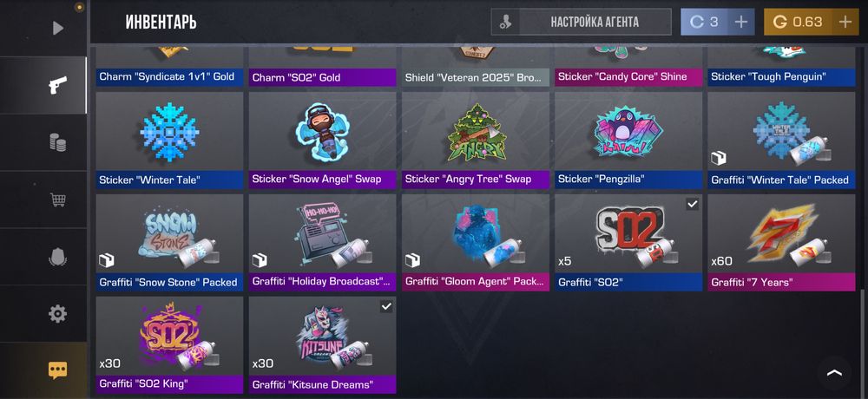The height and width of the screenshot is (399, 868).
Task: Select Sticker "Snow Angel" Swap item
Action: pyautogui.click(x=322, y=141)
